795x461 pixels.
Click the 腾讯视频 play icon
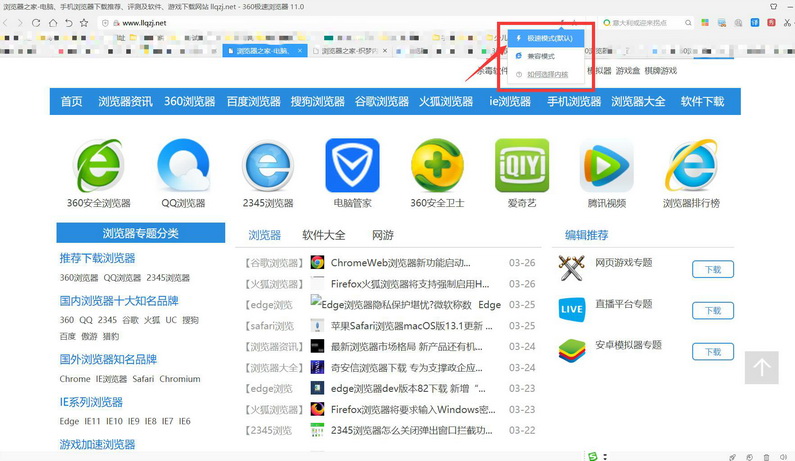(606, 165)
